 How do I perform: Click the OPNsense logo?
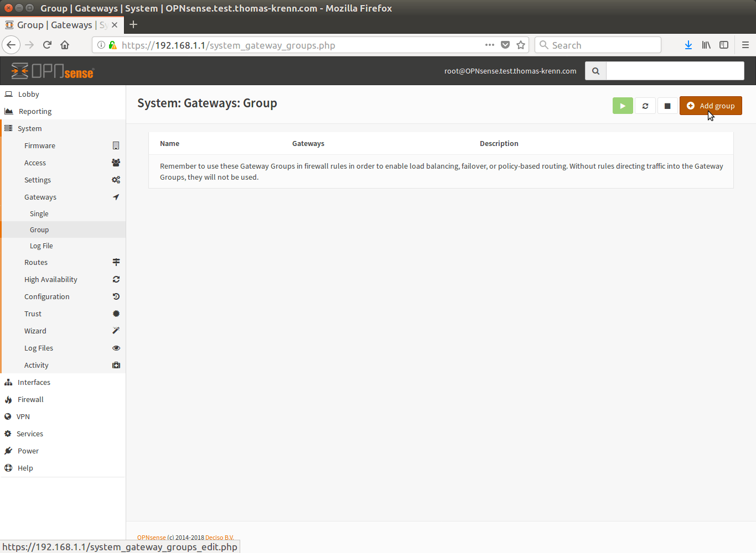click(53, 71)
